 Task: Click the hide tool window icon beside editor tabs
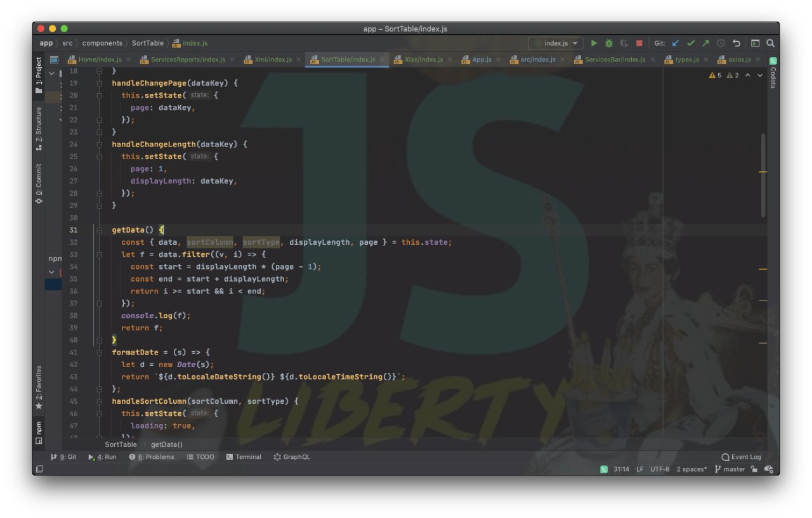pos(54,60)
